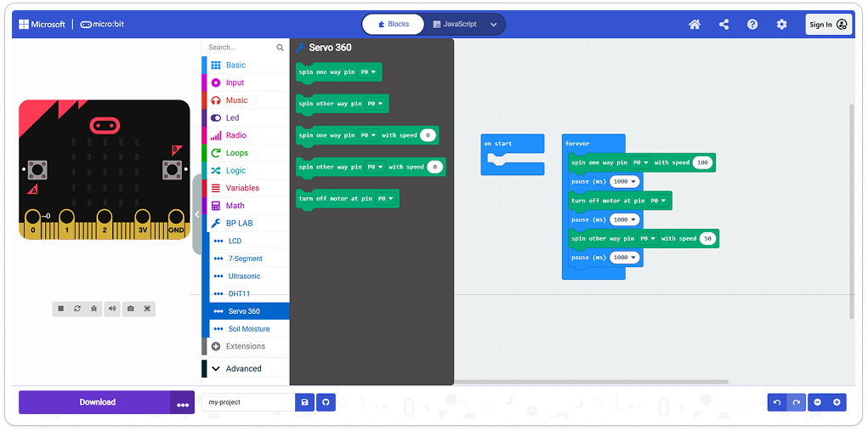Click pin 0 on the simulated micro:bit
Viewport: 868px width, 432px height.
pyautogui.click(x=33, y=223)
